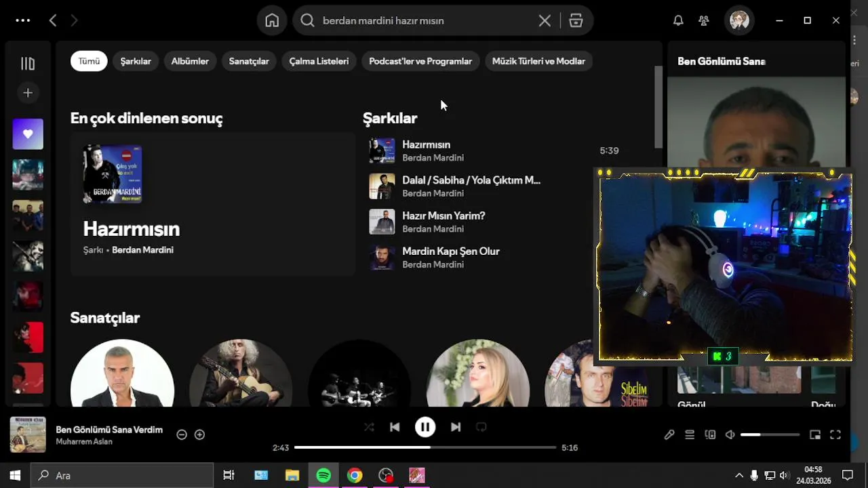The image size is (868, 488).
Task: Skip to the next track
Action: pos(456,427)
